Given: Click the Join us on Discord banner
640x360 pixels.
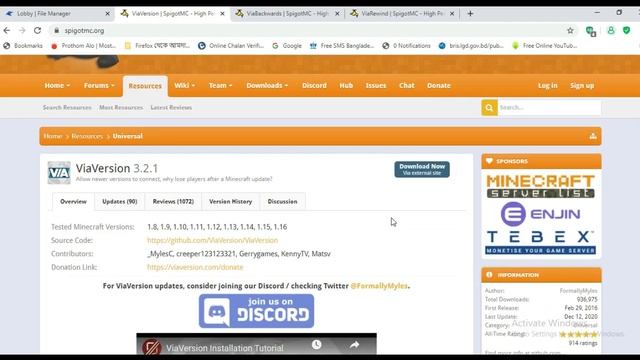Looking at the screenshot, I should click(x=256, y=311).
